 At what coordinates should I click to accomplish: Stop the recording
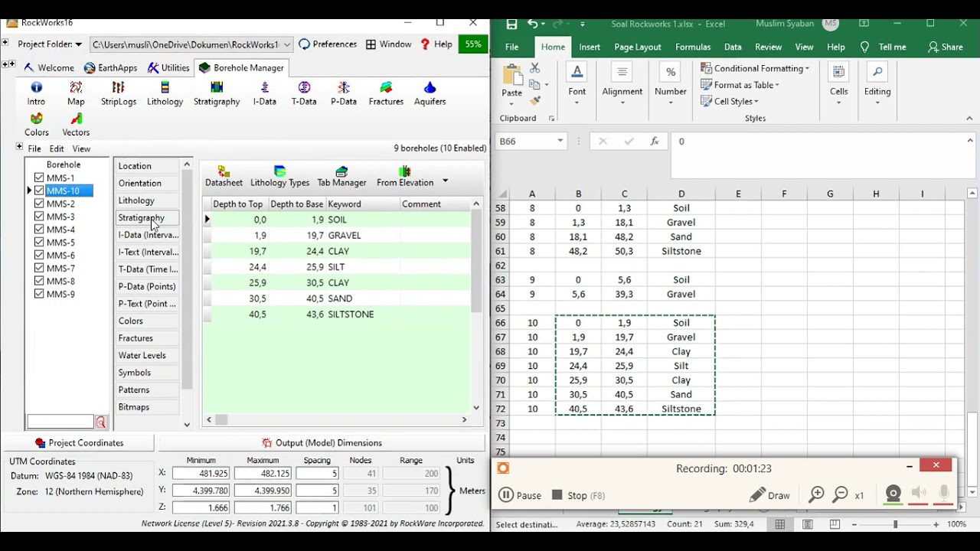(x=579, y=495)
